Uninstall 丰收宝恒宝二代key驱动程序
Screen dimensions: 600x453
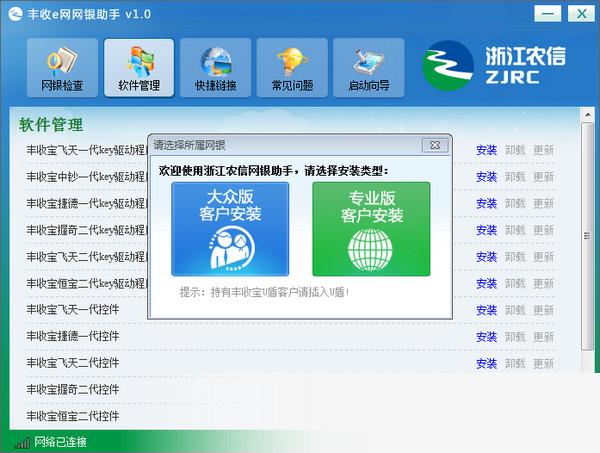tap(515, 284)
